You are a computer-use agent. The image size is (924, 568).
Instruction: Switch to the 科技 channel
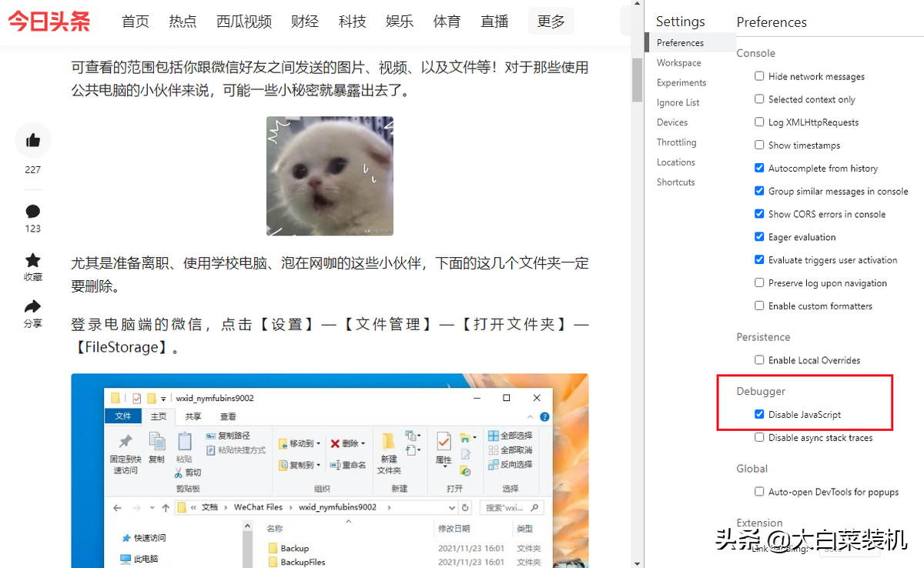[353, 22]
